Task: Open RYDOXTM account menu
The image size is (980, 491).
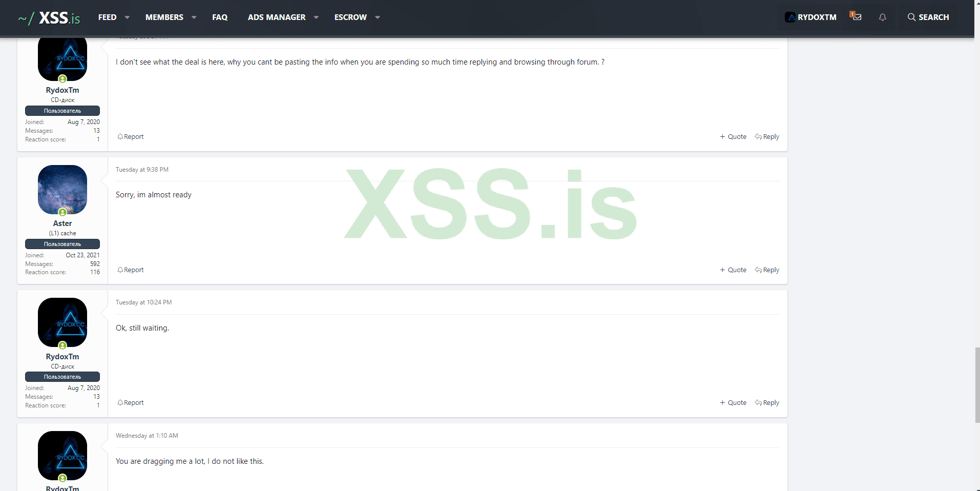Action: click(x=810, y=17)
